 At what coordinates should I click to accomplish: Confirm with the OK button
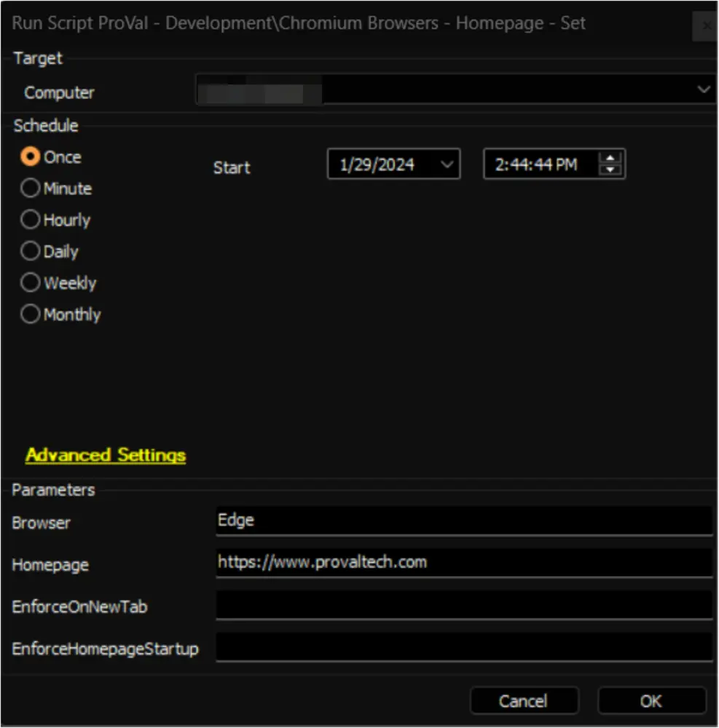652,700
